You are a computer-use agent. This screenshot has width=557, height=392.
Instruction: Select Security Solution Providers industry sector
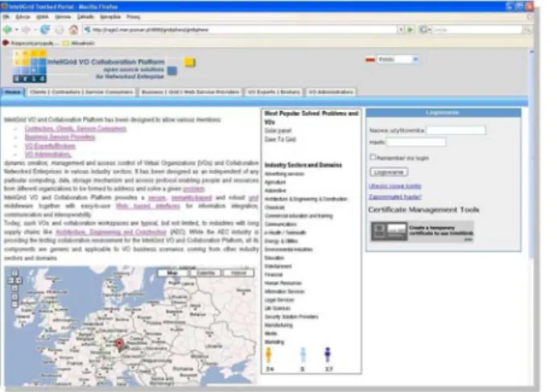pos(291,316)
